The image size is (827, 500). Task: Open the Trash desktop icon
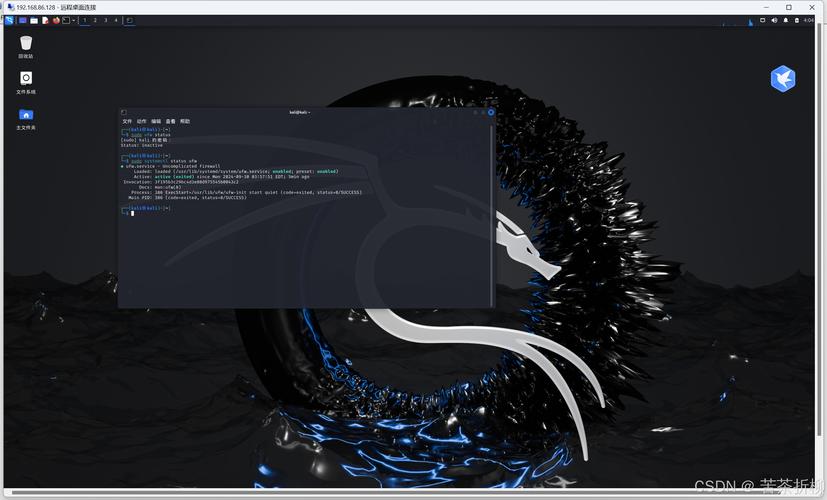pos(26,47)
